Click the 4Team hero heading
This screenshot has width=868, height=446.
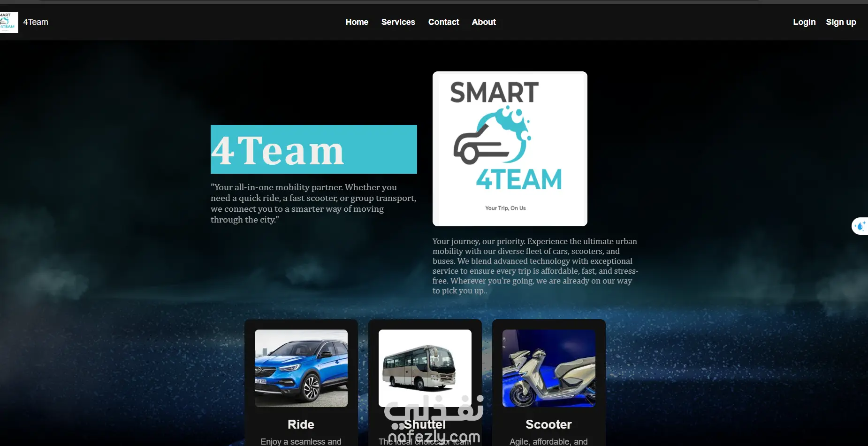[314, 149]
